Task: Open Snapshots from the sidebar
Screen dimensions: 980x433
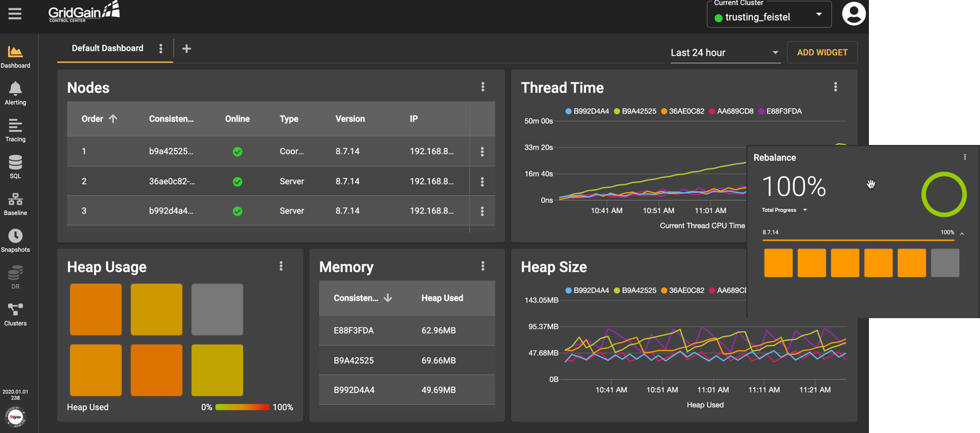Action: tap(15, 240)
